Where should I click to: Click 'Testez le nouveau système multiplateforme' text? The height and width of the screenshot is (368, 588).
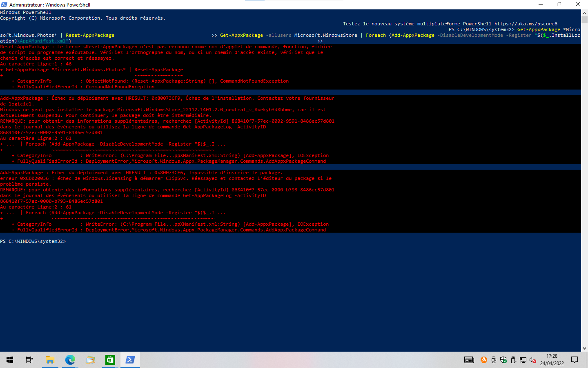tap(401, 24)
